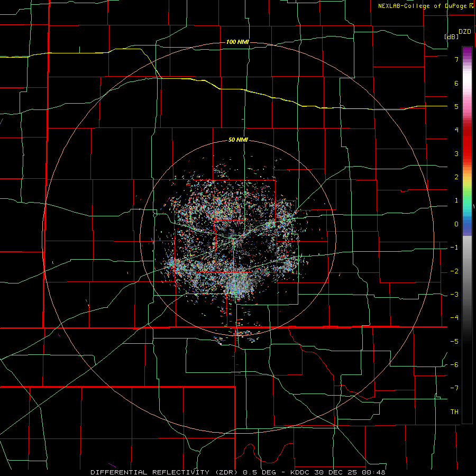Click the '-7' tick label on the color scale
Image resolution: width=476 pixels, height=476 pixels.
coord(454,388)
